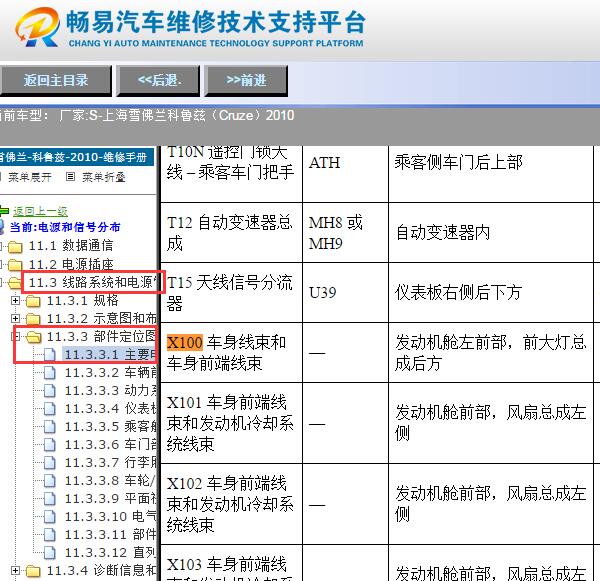Viewport: 600px width, 581px height.
Task: Click open folder icon of 11.3.3
Action: point(33,337)
